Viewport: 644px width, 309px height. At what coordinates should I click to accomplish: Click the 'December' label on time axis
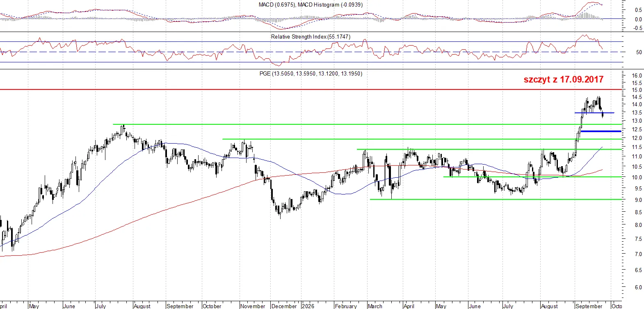[284, 306]
